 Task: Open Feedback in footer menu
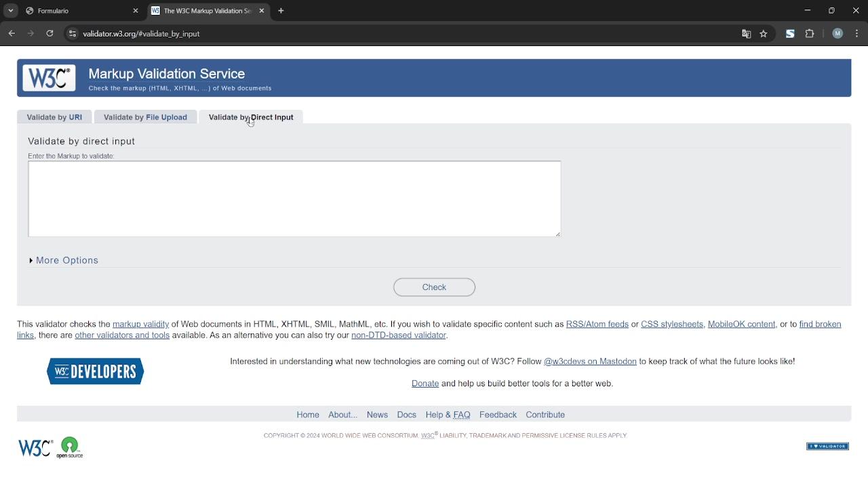[498, 415]
